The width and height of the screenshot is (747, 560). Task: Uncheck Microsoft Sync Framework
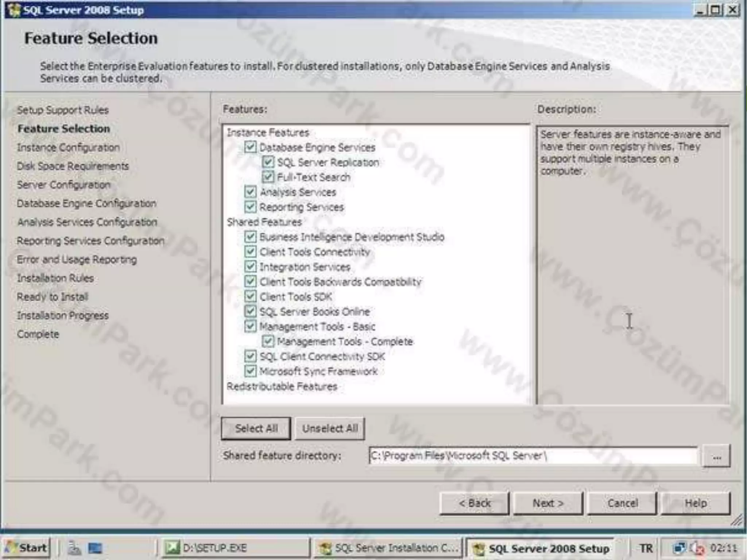point(250,371)
